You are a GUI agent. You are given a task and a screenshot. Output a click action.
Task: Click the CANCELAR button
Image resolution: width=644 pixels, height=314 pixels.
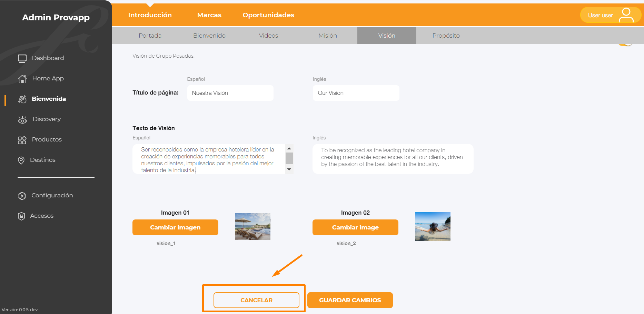tap(256, 300)
